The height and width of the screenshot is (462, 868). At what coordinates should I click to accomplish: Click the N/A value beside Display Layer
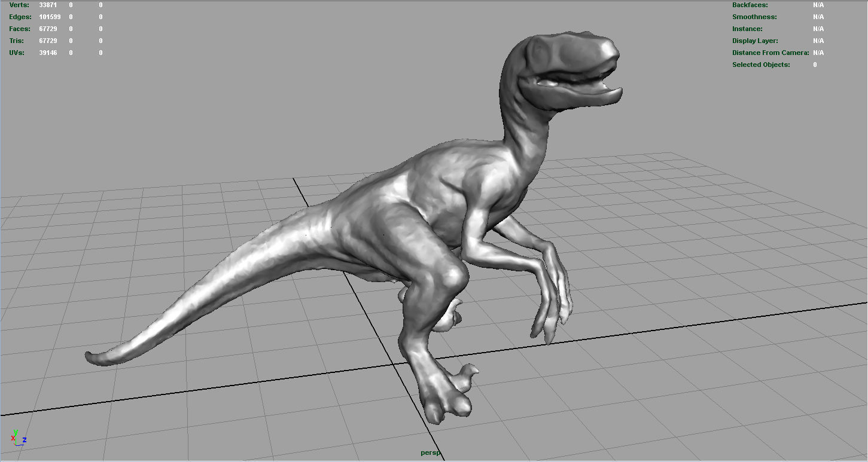(818, 41)
